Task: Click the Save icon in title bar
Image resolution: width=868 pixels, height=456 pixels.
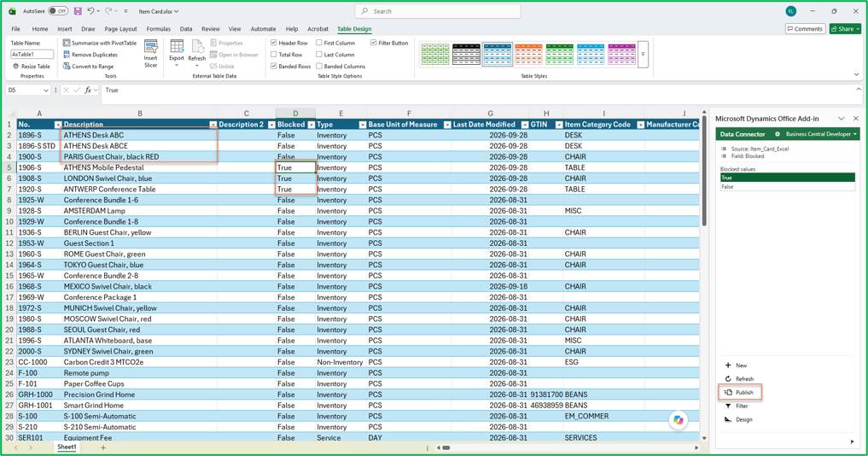Action: 78,11
